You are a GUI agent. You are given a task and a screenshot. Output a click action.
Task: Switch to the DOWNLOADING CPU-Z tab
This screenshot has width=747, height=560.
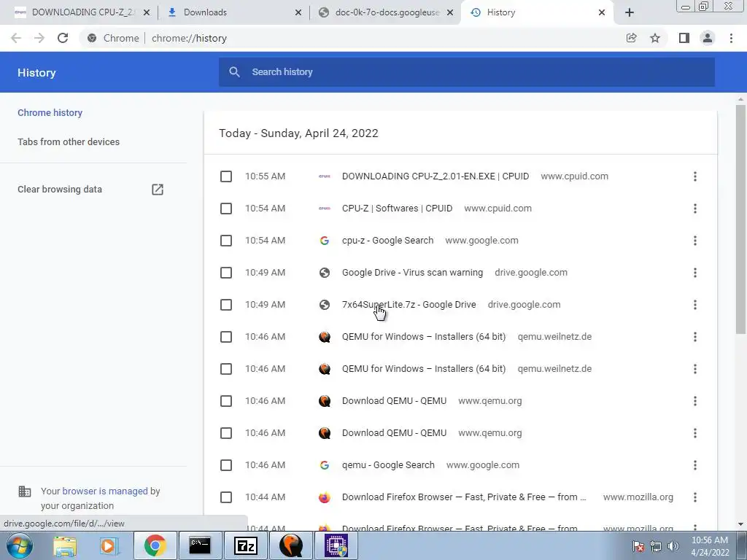(x=81, y=12)
